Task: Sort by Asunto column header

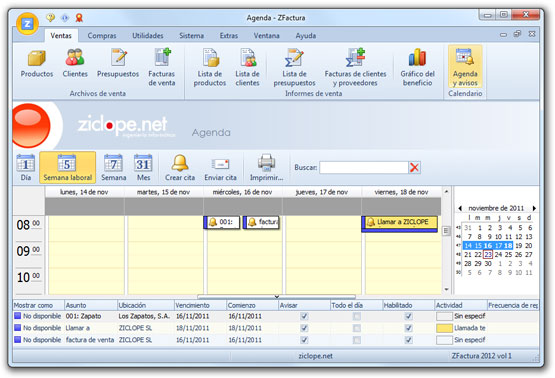Action: click(x=91, y=305)
